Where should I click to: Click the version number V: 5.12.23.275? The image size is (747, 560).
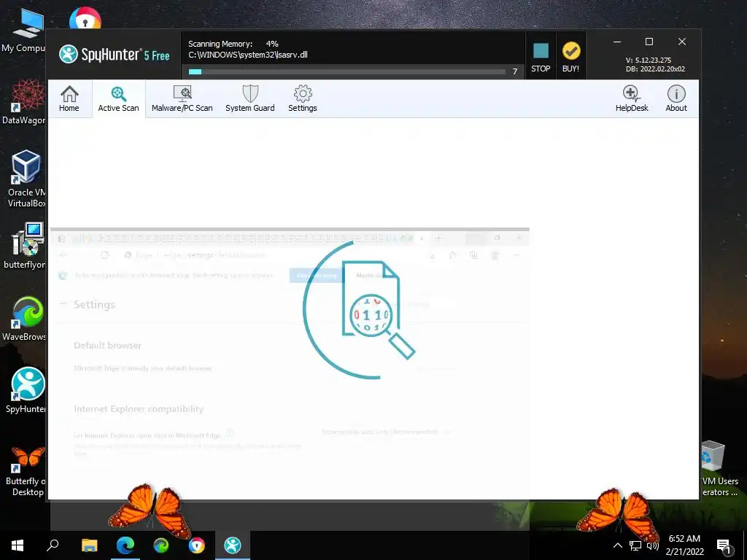(x=649, y=61)
